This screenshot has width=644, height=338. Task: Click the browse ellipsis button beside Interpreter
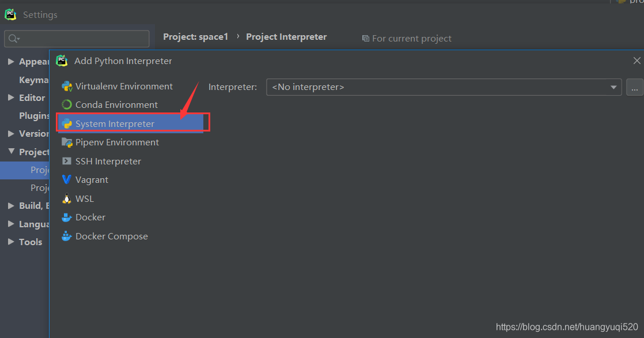click(x=635, y=87)
